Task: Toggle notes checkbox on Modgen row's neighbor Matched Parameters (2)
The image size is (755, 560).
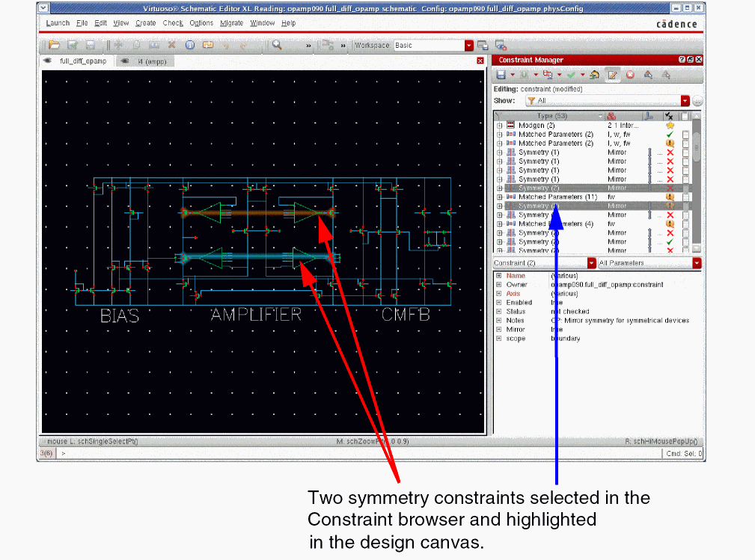Action: pos(685,135)
